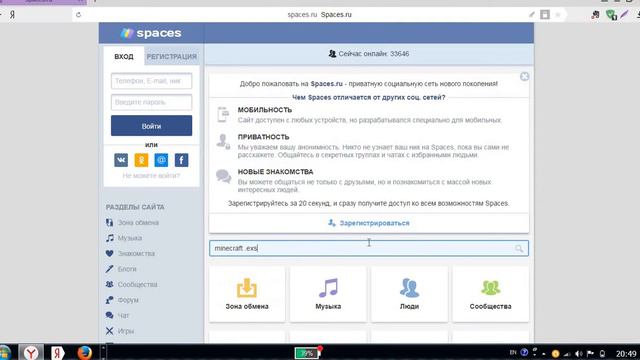
Task: Click the address bar showing spaces.ru
Action: pos(319,15)
